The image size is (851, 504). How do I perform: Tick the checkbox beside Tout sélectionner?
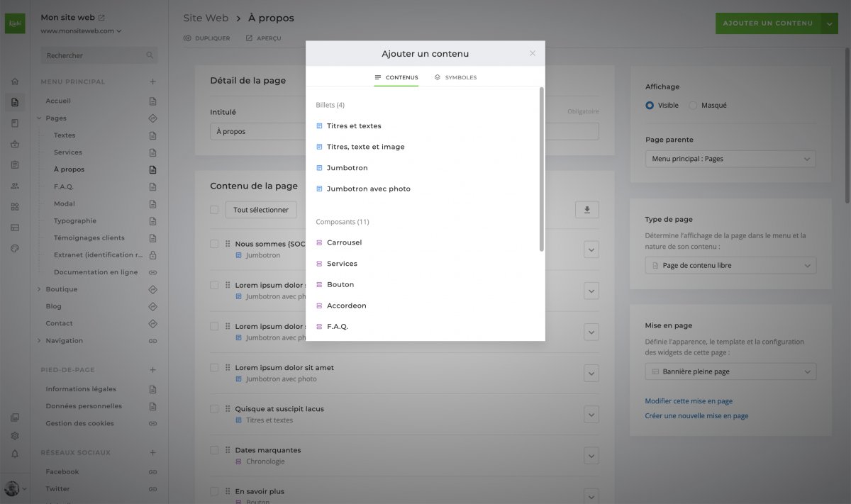[214, 210]
